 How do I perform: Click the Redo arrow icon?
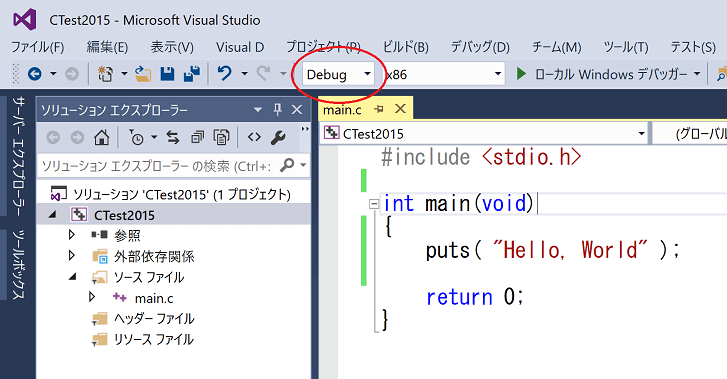264,73
